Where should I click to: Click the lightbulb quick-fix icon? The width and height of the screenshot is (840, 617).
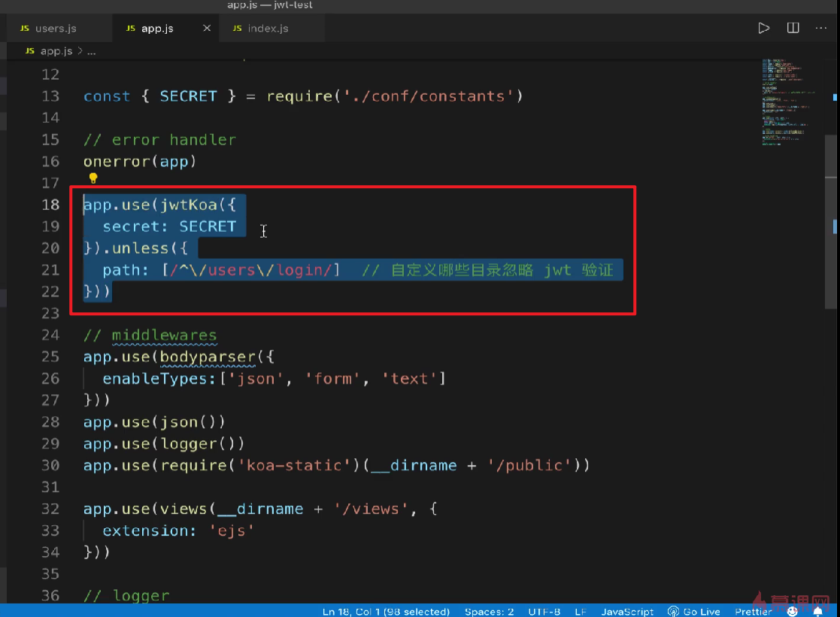93,178
